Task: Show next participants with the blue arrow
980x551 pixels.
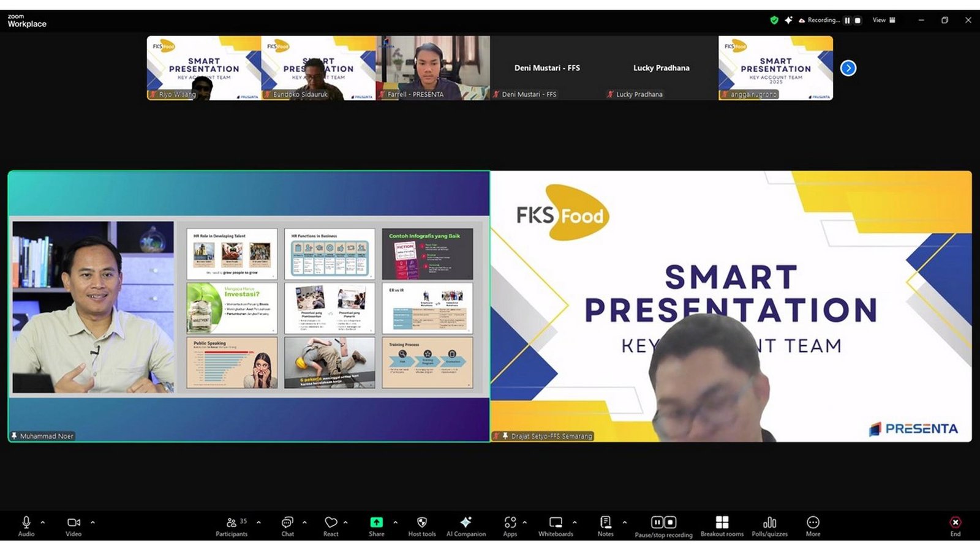Action: click(x=848, y=68)
